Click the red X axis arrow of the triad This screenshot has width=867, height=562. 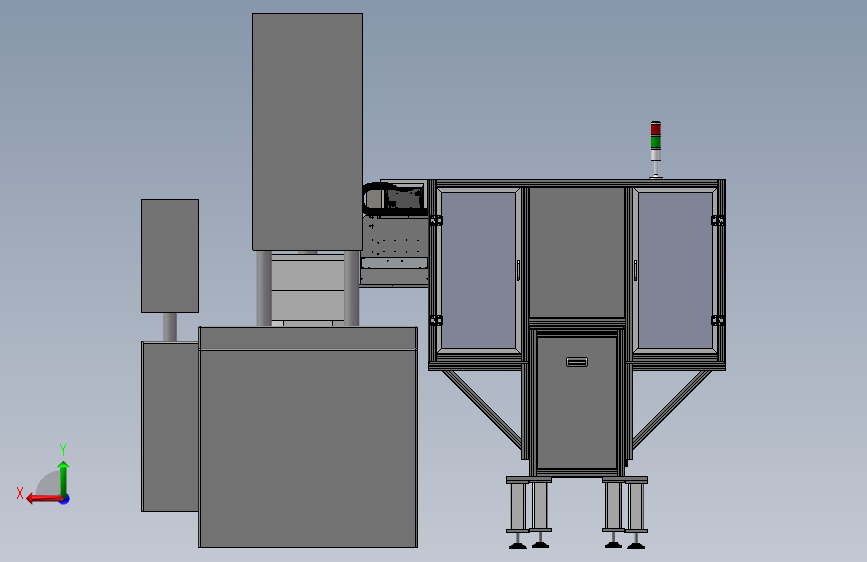(x=44, y=499)
